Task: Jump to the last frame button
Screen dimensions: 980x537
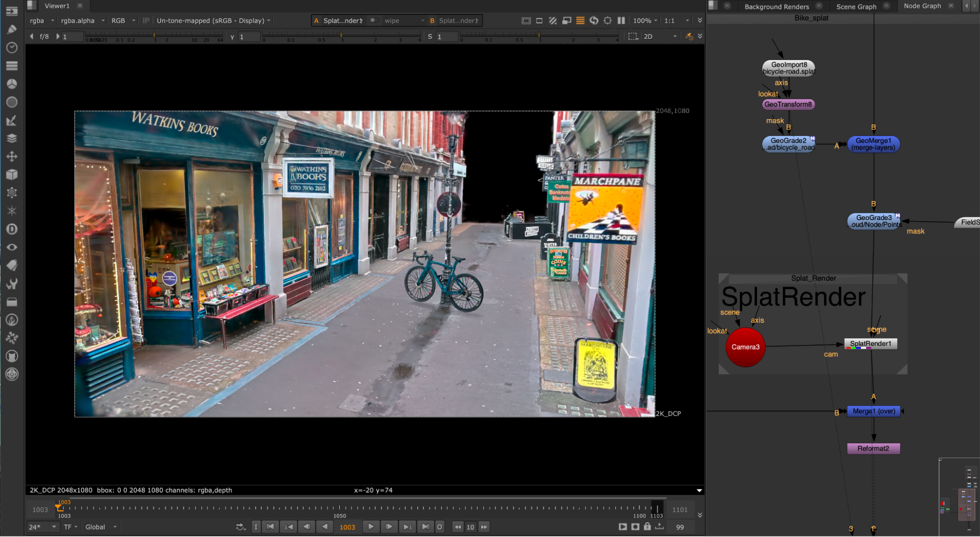Action: pos(425,527)
